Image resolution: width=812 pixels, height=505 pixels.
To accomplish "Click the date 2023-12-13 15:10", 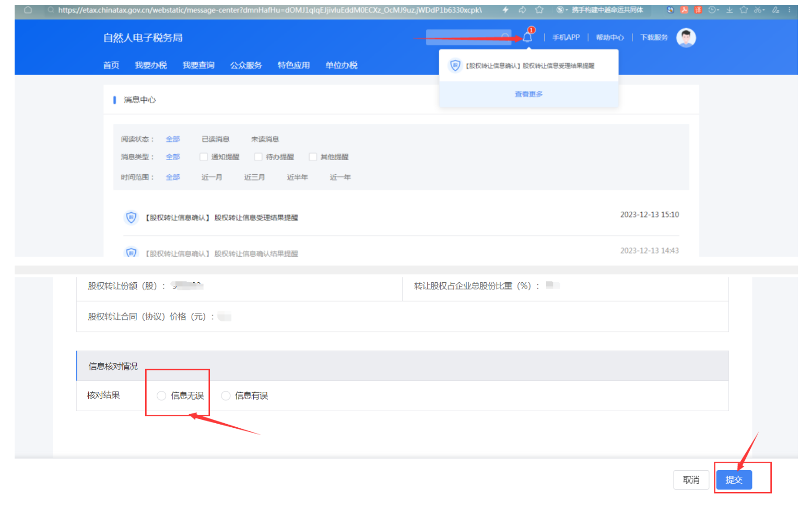I will 650,214.
